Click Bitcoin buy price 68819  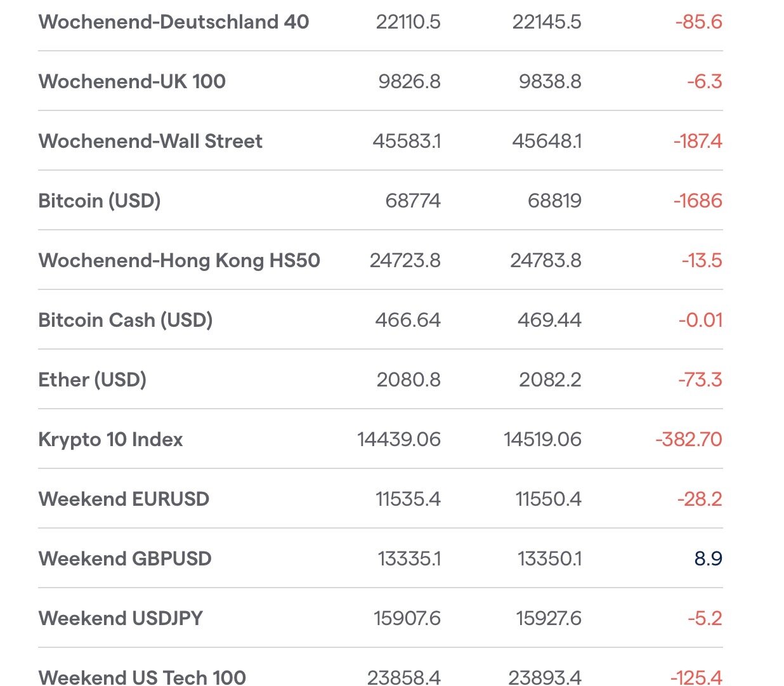click(554, 201)
